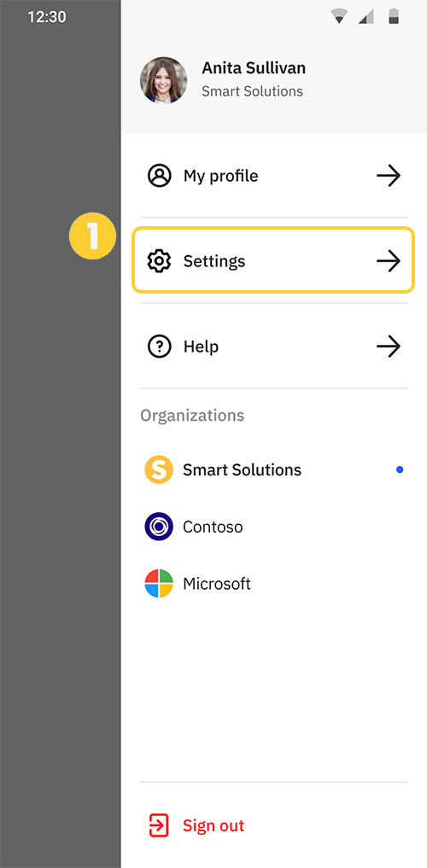Open My profile via its arrow
The image size is (427, 868).
click(389, 176)
